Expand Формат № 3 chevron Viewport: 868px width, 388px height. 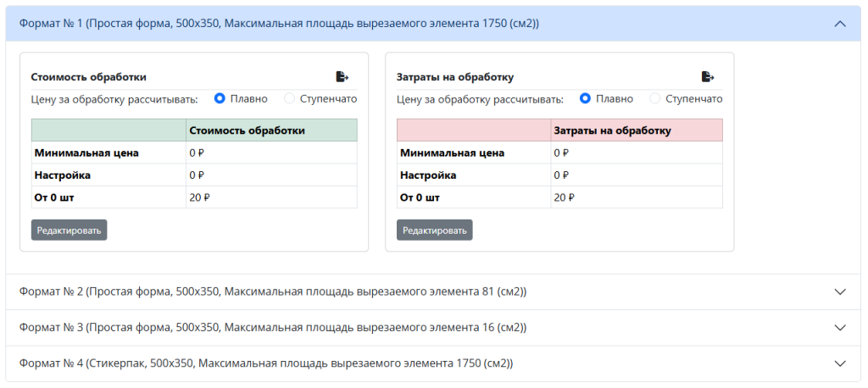pyautogui.click(x=840, y=328)
